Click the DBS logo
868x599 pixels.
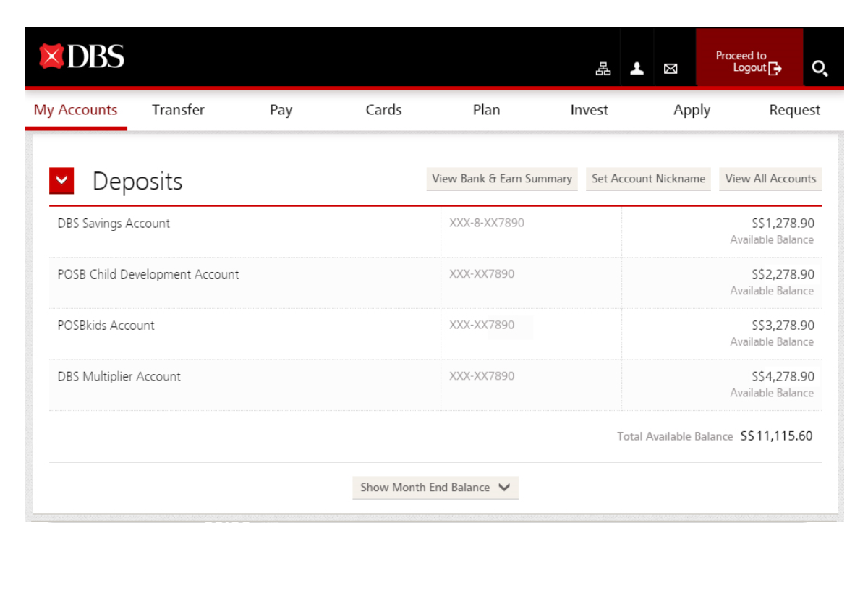[x=82, y=56]
